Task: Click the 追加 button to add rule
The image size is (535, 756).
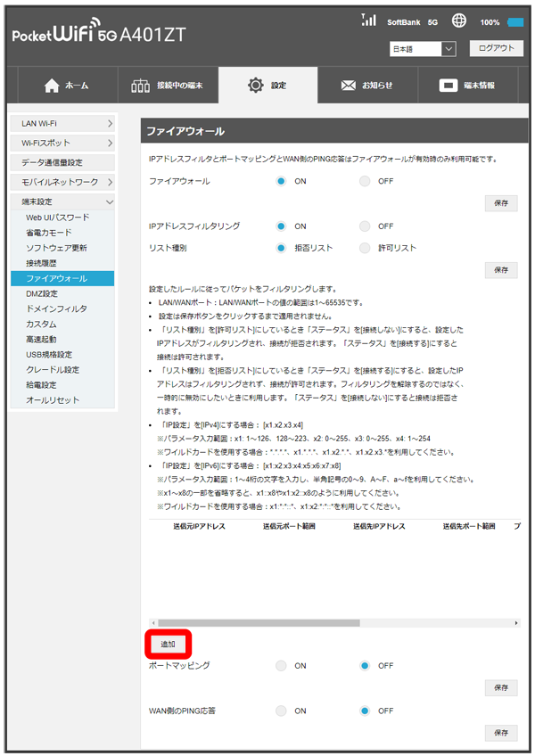Action: point(168,643)
